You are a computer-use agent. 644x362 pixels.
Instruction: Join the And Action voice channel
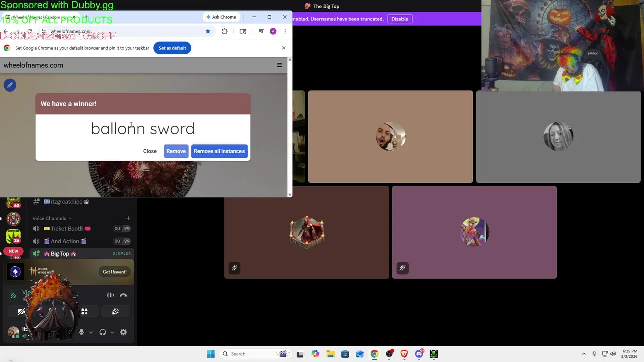click(65, 241)
